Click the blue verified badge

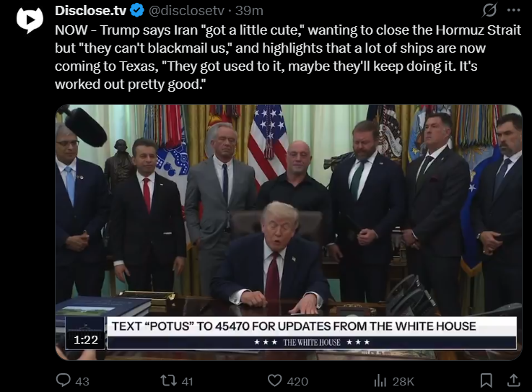(x=137, y=11)
